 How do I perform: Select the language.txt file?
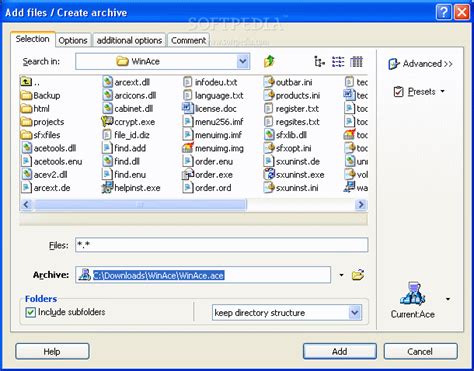click(213, 96)
